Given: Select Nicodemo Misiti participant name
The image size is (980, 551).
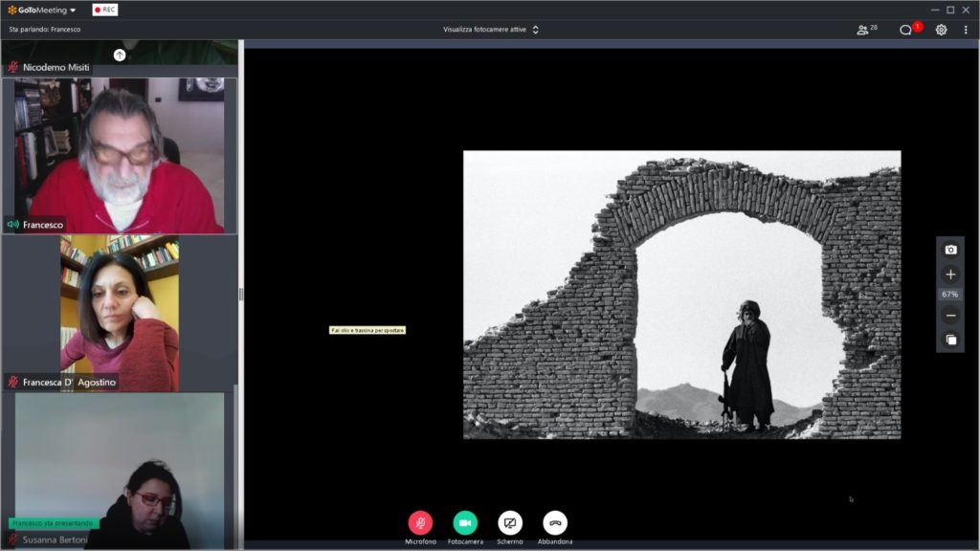Looking at the screenshot, I should pyautogui.click(x=56, y=68).
